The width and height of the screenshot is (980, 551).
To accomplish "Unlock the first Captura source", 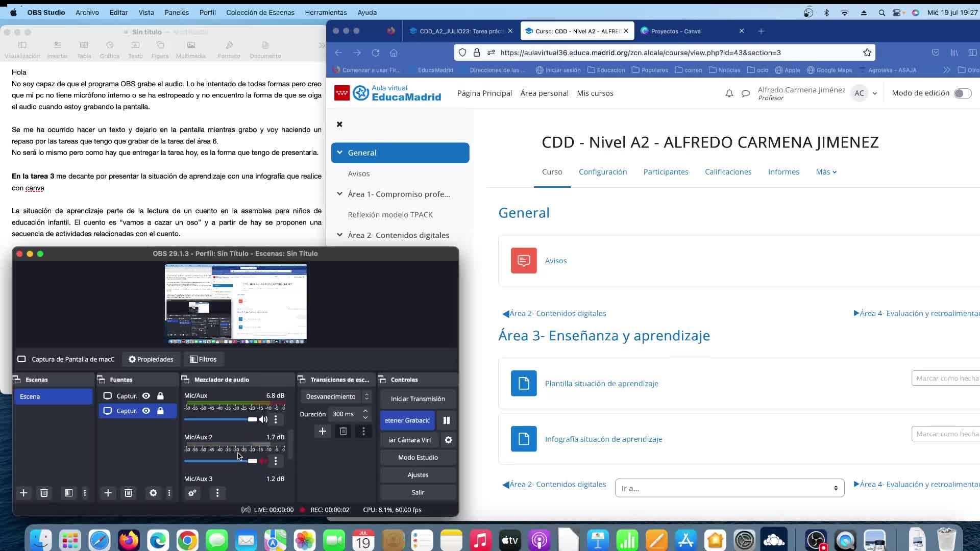I will (160, 396).
